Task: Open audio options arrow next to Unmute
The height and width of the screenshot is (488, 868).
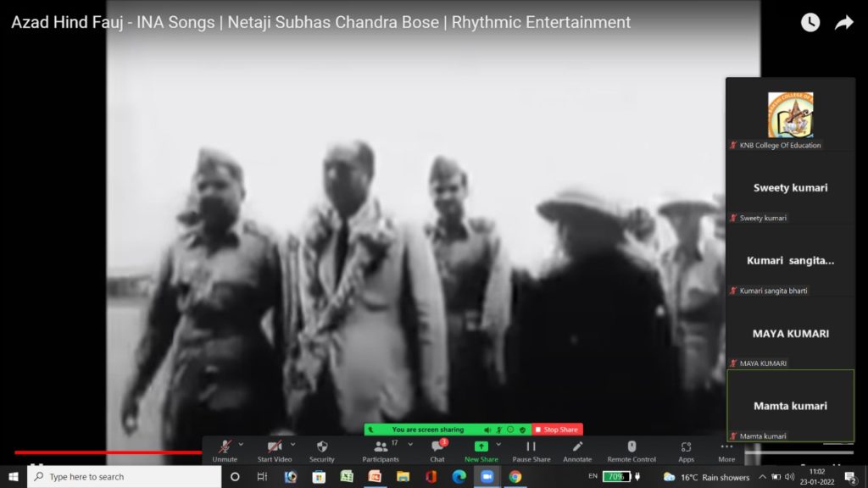Action: point(241,444)
